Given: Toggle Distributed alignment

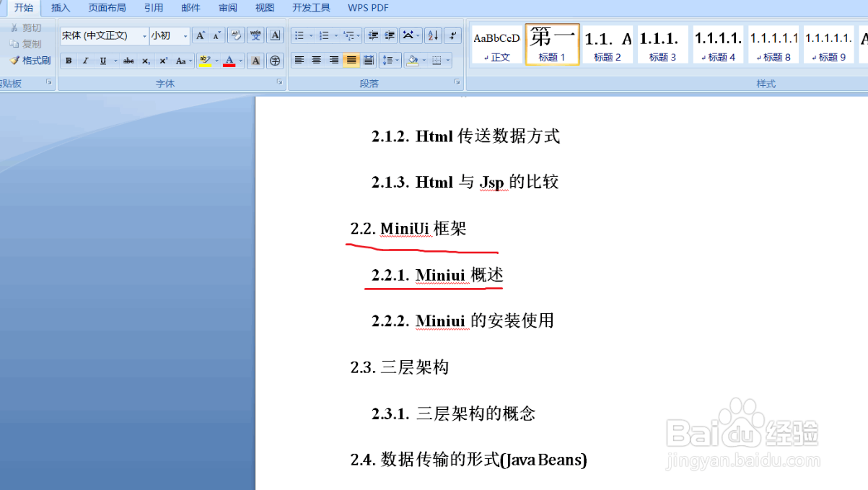Looking at the screenshot, I should tap(369, 61).
